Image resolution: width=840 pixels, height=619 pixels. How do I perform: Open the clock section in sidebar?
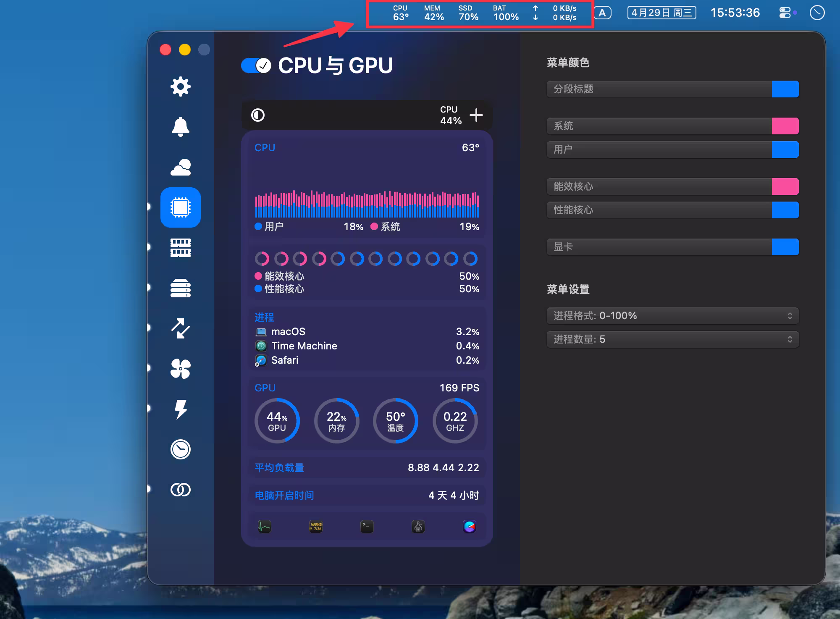click(180, 449)
